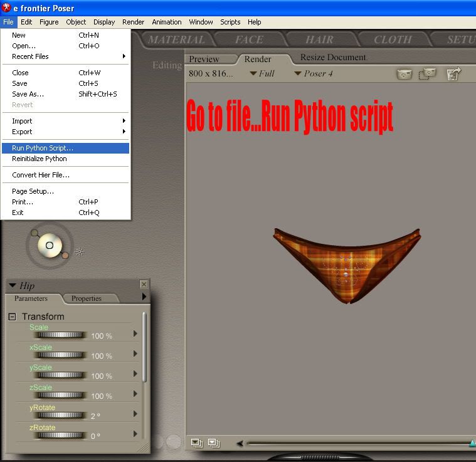Expand the Export submenu
Viewport: 476px width, 462px height.
pyautogui.click(x=66, y=132)
